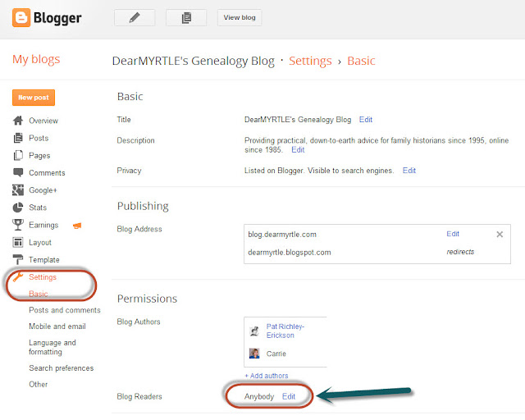Go to Posts in the sidebar
The width and height of the screenshot is (525, 420).
point(39,138)
